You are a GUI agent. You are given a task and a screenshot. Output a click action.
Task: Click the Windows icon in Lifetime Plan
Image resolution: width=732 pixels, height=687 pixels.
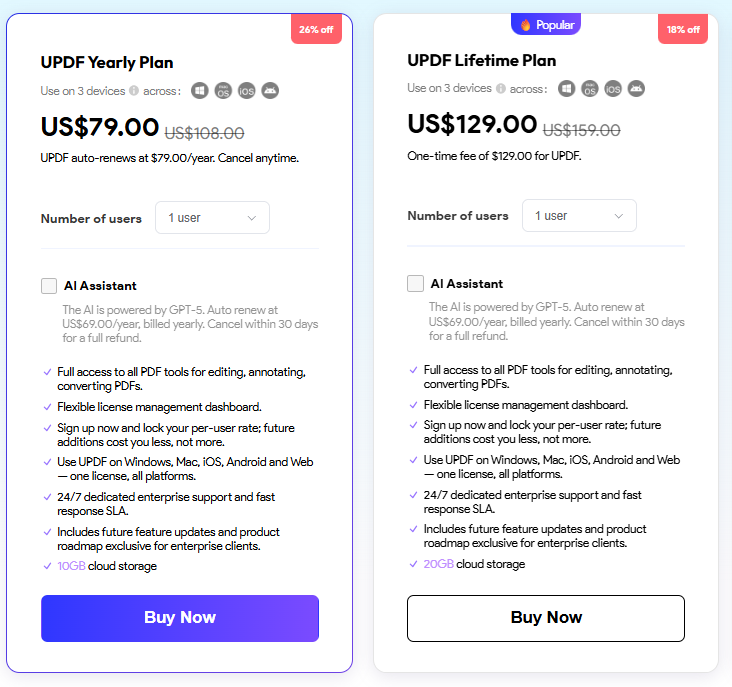tap(567, 88)
